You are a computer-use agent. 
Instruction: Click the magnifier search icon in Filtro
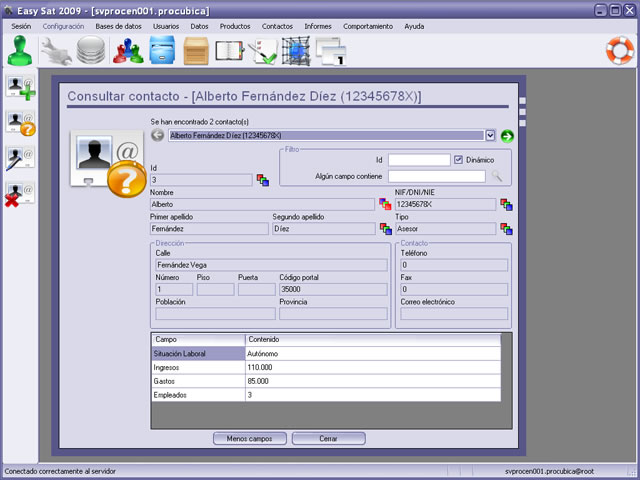point(497,176)
